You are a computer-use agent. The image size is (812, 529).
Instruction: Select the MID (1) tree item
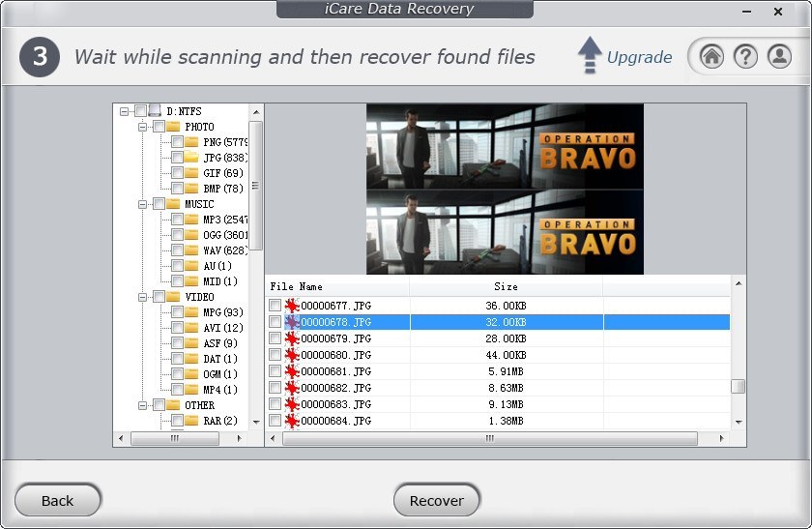click(220, 281)
